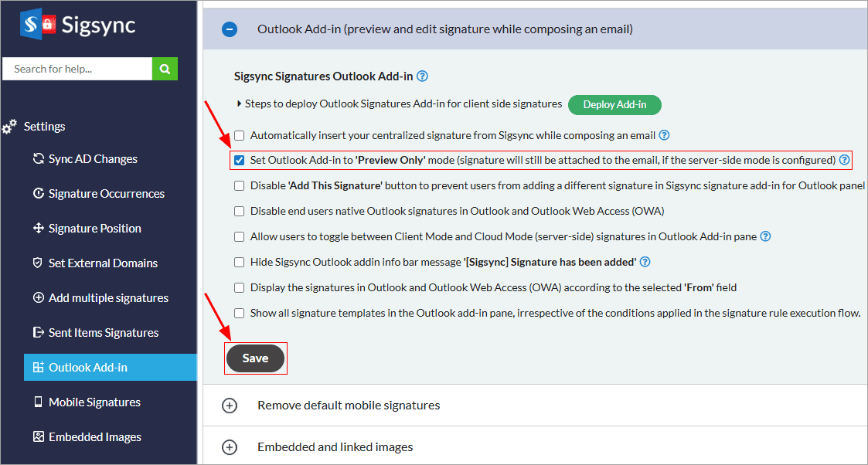This screenshot has width=868, height=465.
Task: Click help icon after Preview Only mode option
Action: click(845, 161)
